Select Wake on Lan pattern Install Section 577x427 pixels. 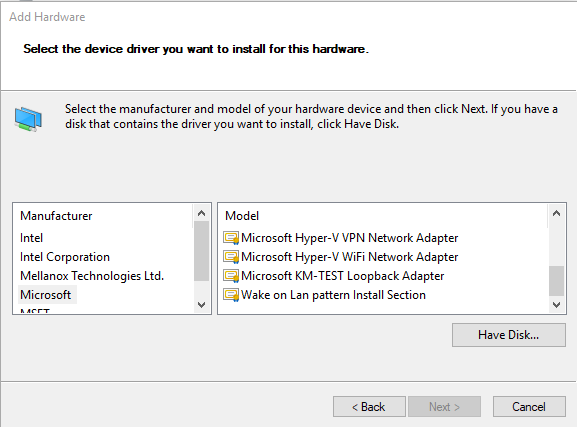(x=333, y=295)
